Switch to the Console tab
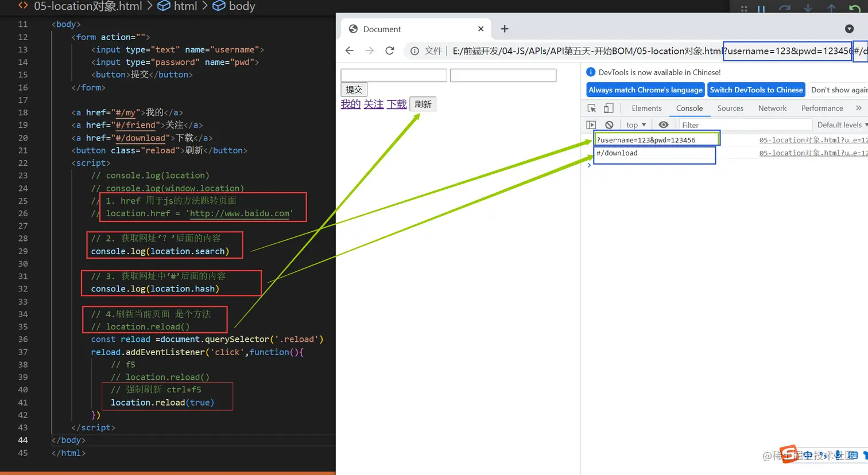 pos(689,108)
